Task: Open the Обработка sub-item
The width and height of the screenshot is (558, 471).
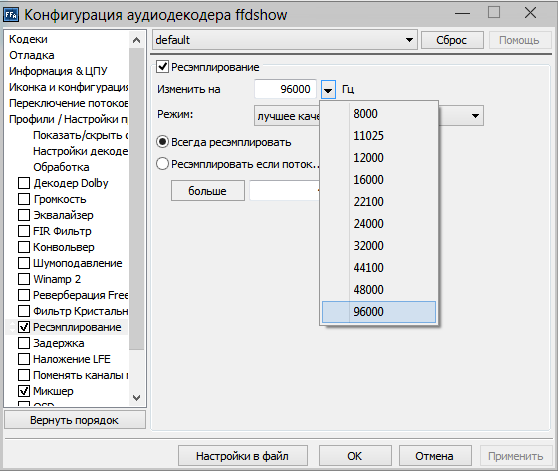Action: (61, 167)
